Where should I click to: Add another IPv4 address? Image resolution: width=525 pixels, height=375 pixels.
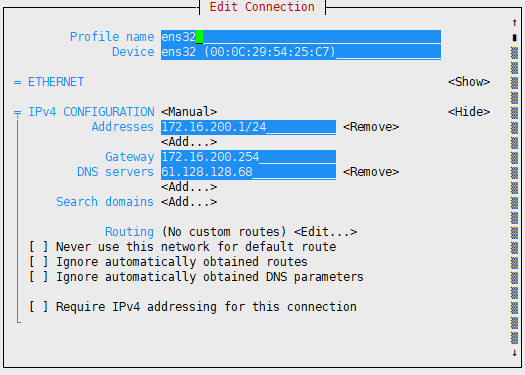click(189, 142)
